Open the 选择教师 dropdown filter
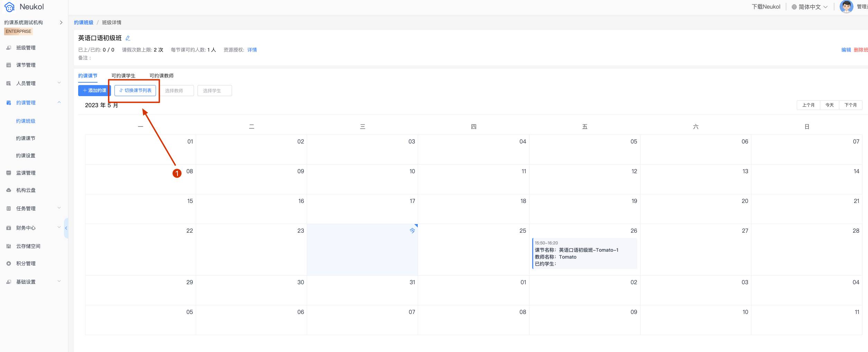The height and width of the screenshot is (352, 868). point(177,91)
